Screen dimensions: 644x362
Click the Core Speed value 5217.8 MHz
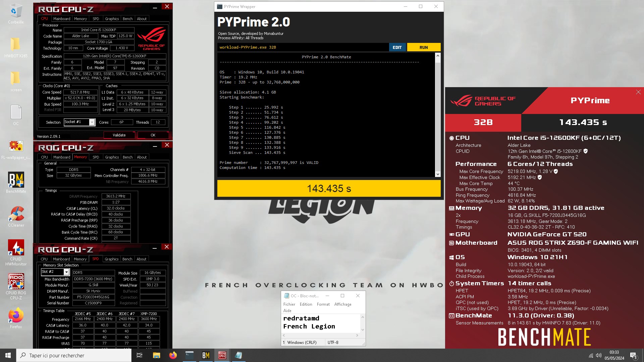(x=80, y=92)
